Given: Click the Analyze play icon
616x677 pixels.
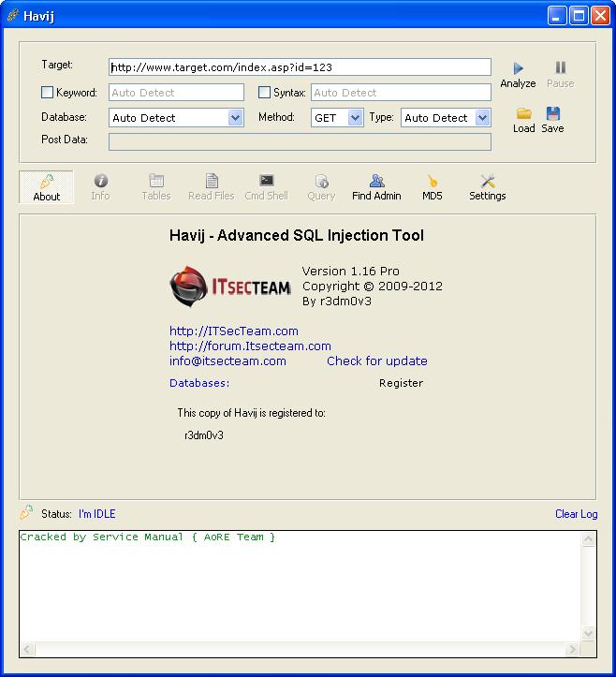Looking at the screenshot, I should tap(518, 68).
